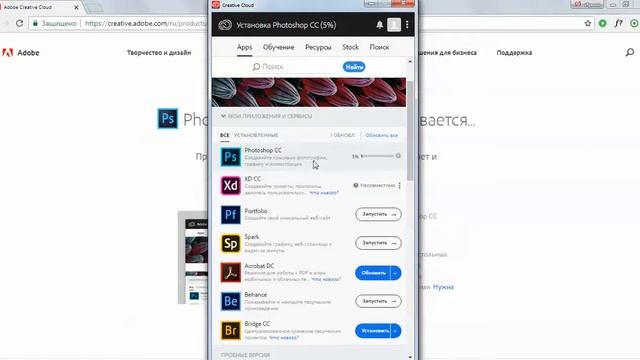The height and width of the screenshot is (360, 640).
Task: Collapse the Мои приложения и сервисы section
Action: point(223,116)
